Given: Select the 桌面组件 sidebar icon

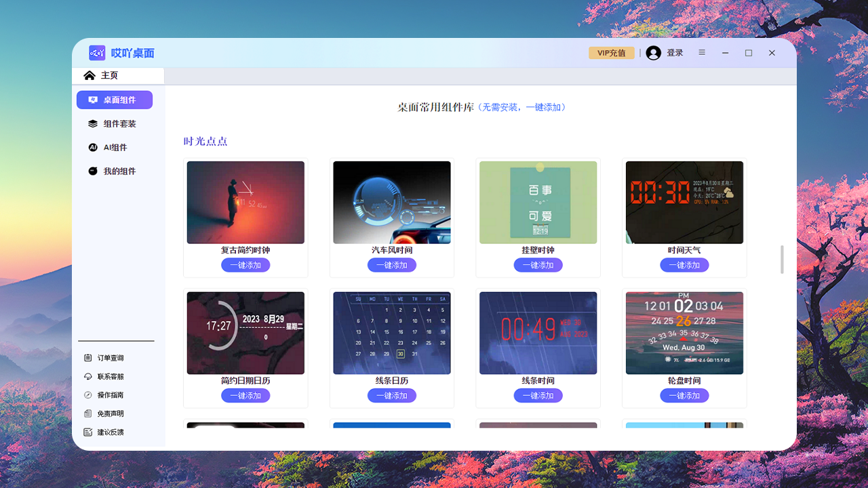Looking at the screenshot, I should pos(92,100).
